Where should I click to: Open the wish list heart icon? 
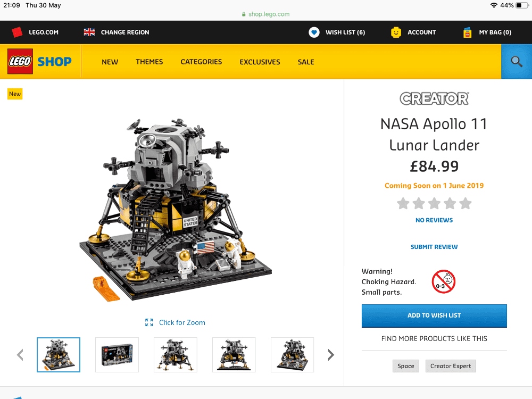[314, 32]
